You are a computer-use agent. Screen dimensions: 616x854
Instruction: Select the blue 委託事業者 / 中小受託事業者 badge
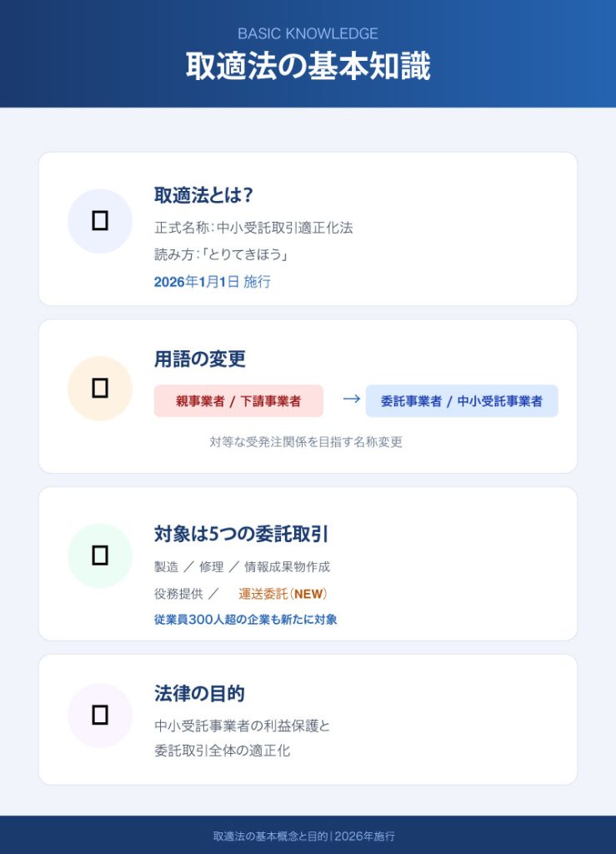(x=462, y=401)
